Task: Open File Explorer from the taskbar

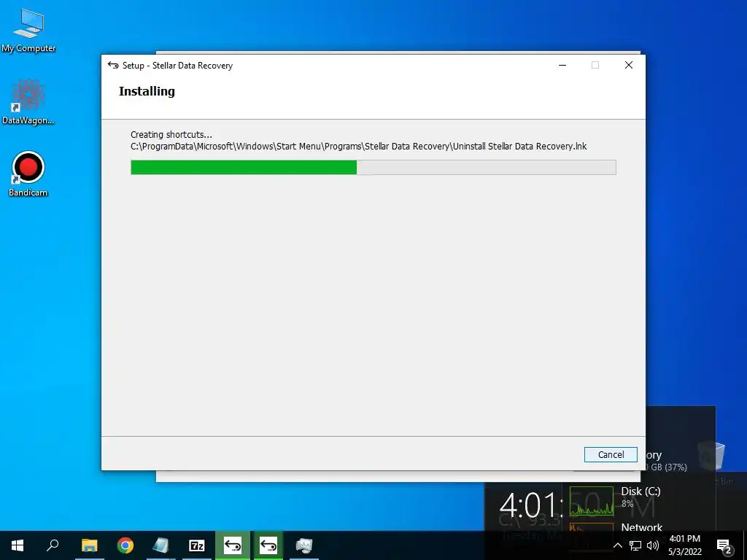Action: (89, 545)
